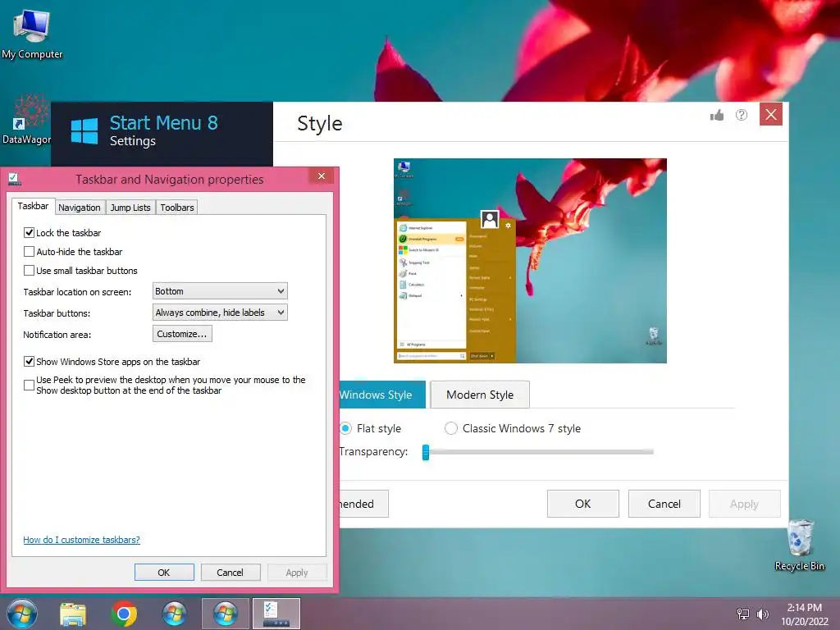Open the Taskbar buttons combine dropdown
840x630 pixels.
[220, 313]
